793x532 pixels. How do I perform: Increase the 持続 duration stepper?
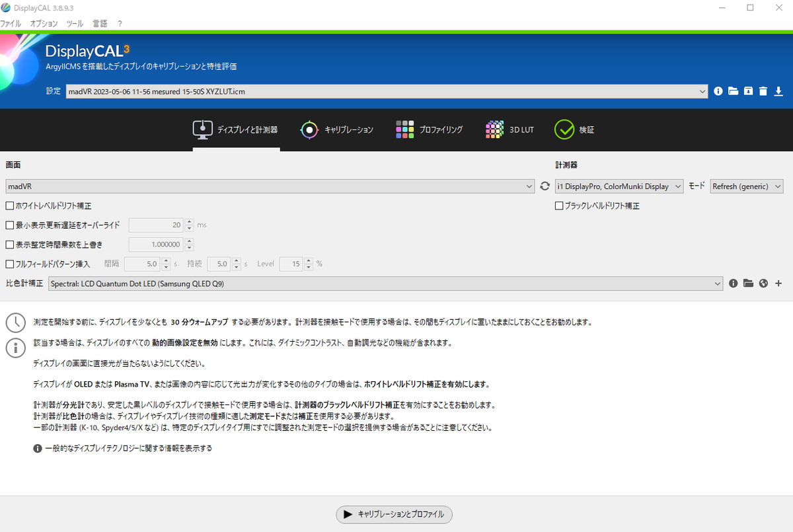236,260
